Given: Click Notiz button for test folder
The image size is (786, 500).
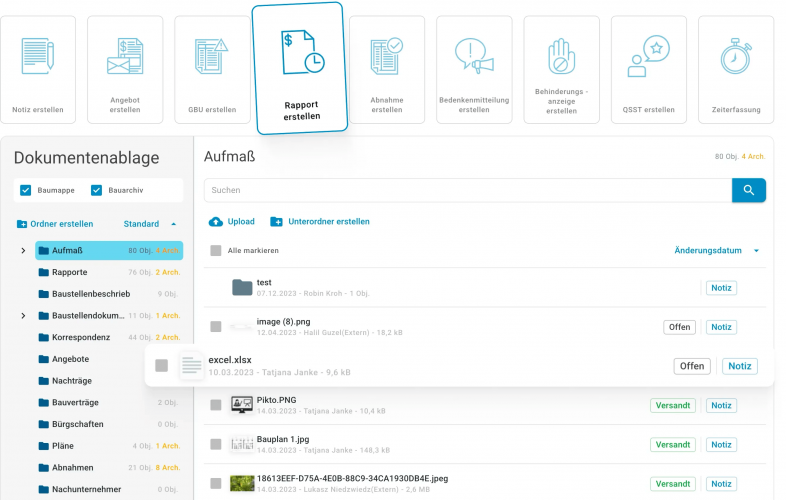Looking at the screenshot, I should [x=721, y=288].
